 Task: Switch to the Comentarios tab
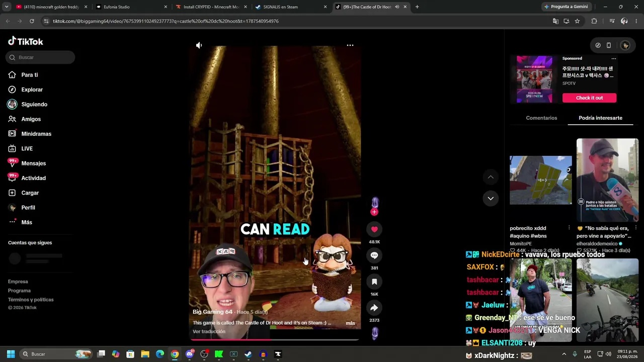click(541, 118)
